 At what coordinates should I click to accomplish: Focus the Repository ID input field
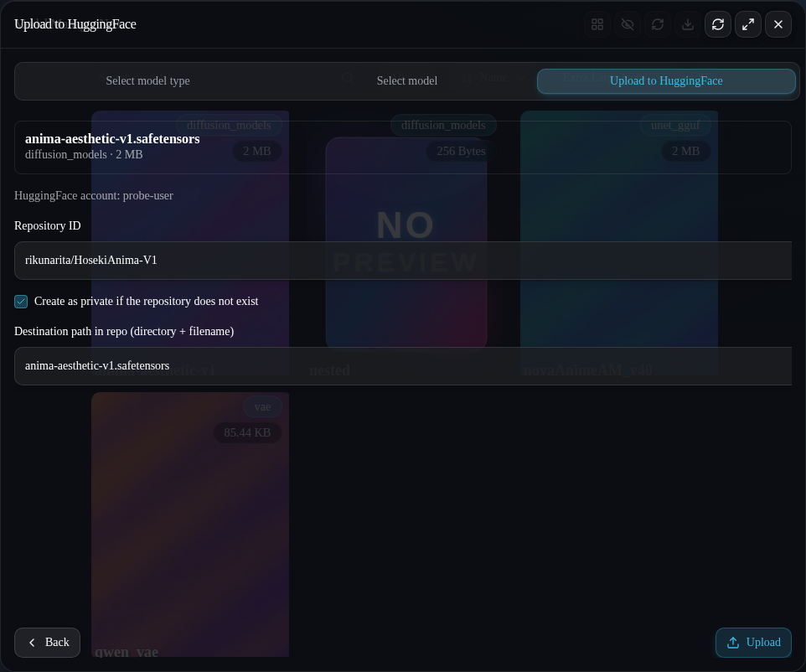pos(403,260)
